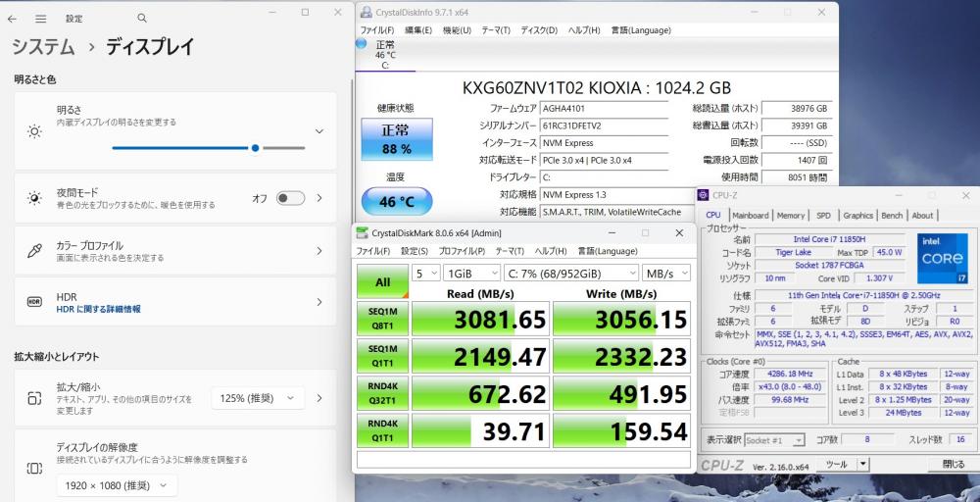Open CrystalDiskMark 言語(Language) menu

coord(608,251)
